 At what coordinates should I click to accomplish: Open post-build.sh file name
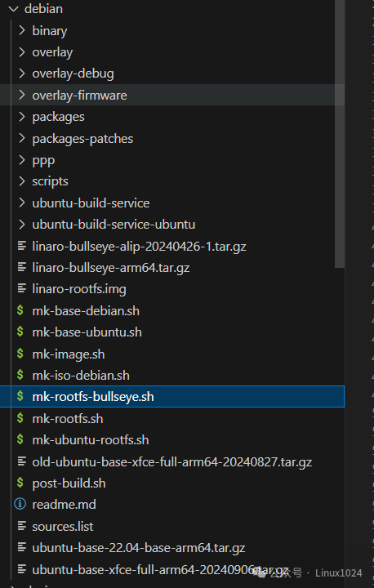[x=69, y=483]
